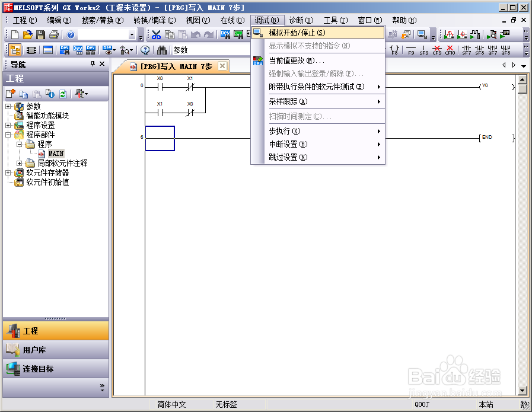Expand the 程序设置 tree node
Image resolution: width=532 pixels, height=412 pixels.
(8, 126)
